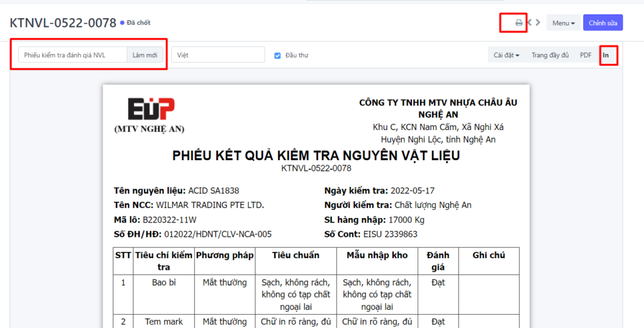Screen dimensions: 644x328
Task: Open the Việt language selector field
Action: (218, 55)
